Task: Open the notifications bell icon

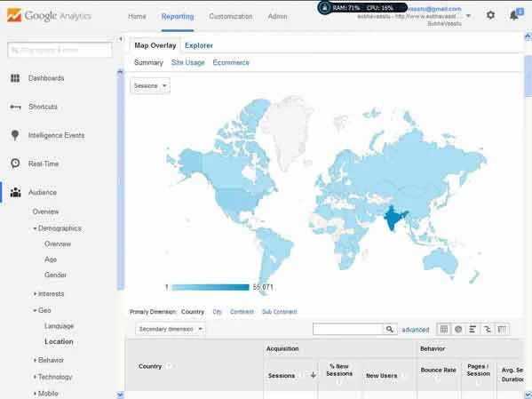Action: [514, 15]
